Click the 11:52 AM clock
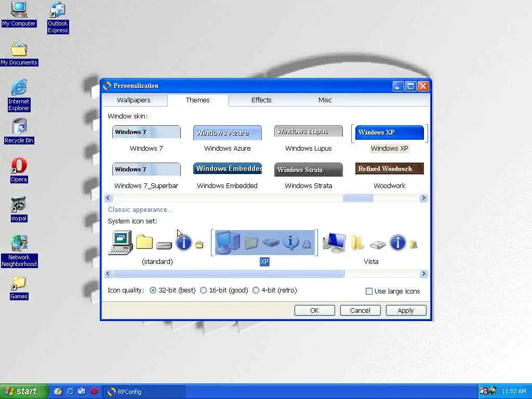This screenshot has height=399, width=532. point(514,391)
